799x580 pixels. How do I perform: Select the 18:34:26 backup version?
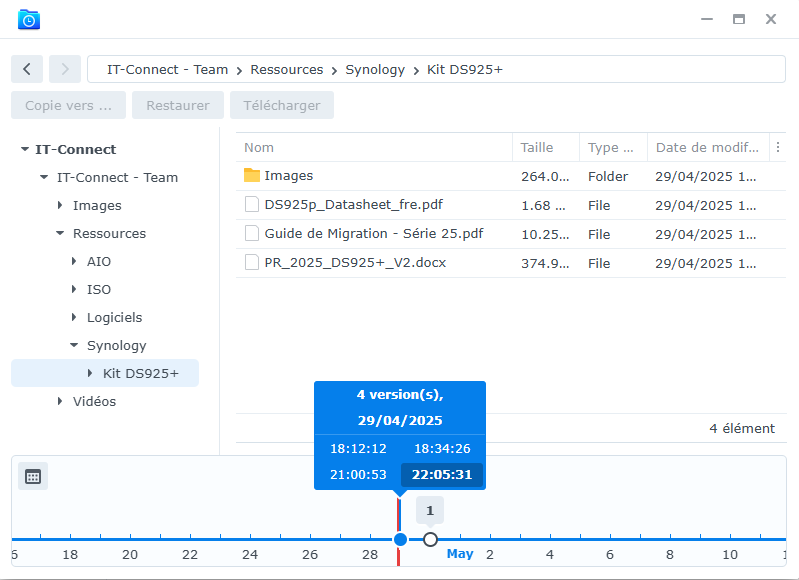coord(442,449)
